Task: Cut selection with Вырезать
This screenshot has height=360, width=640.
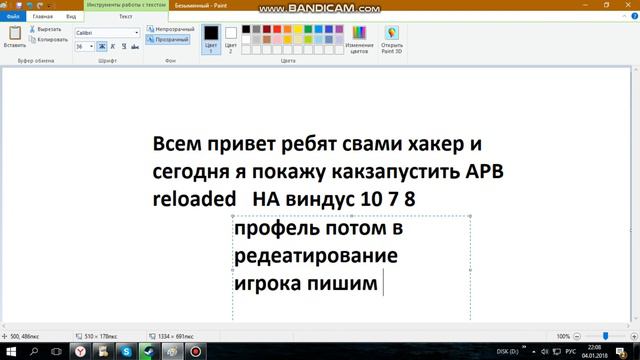Action: [x=45, y=29]
